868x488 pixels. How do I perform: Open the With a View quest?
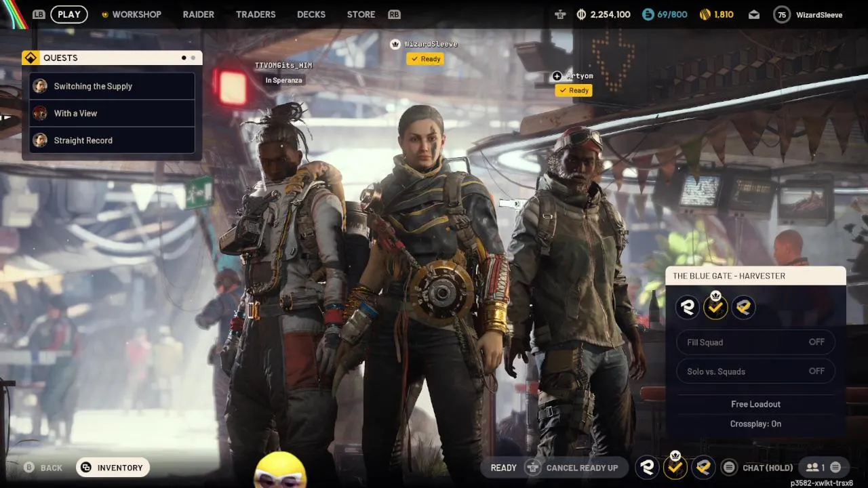point(113,113)
